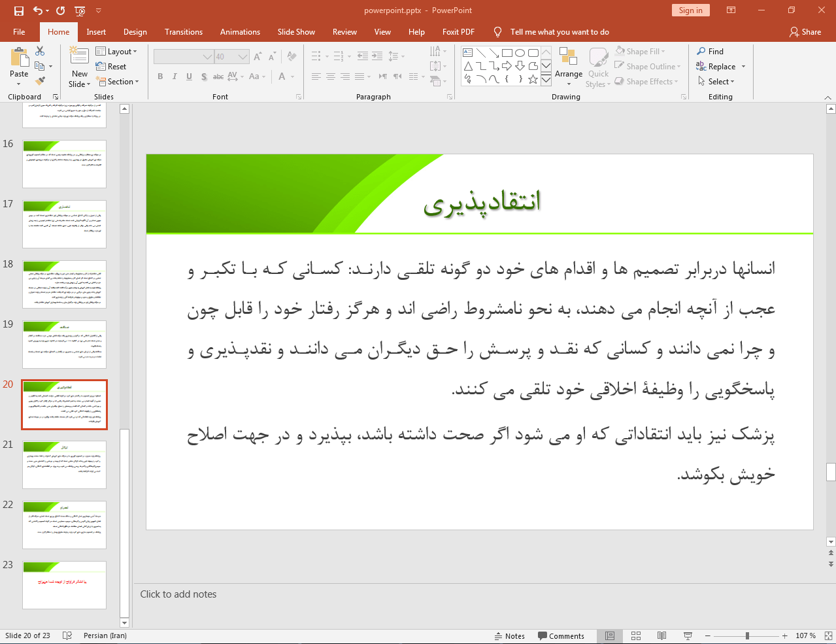This screenshot has height=644, width=836.
Task: Switch to Reading View icon
Action: pyautogui.click(x=661, y=636)
